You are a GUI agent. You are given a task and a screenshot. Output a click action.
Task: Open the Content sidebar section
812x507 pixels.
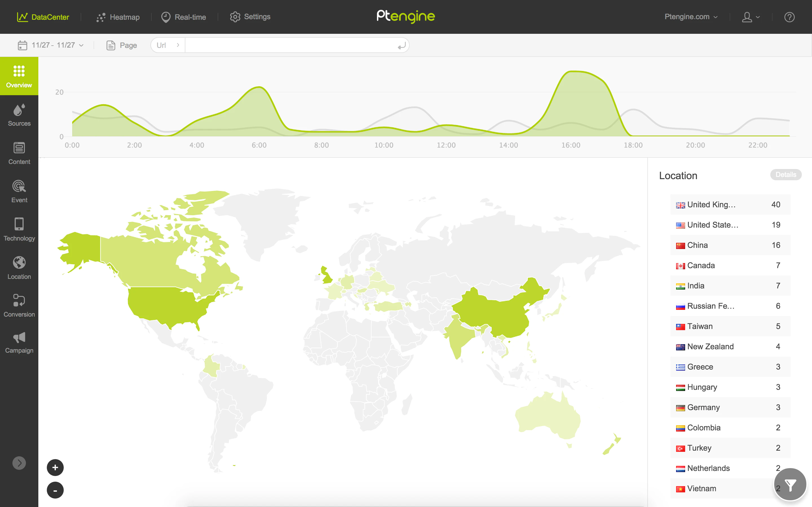coord(19,153)
